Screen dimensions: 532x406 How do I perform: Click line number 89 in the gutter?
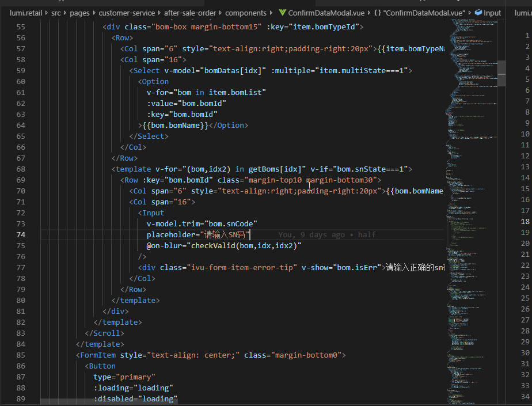point(21,399)
